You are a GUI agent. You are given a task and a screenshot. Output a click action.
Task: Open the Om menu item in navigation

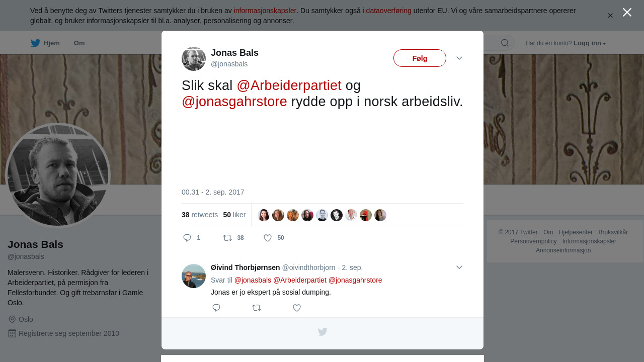point(79,43)
